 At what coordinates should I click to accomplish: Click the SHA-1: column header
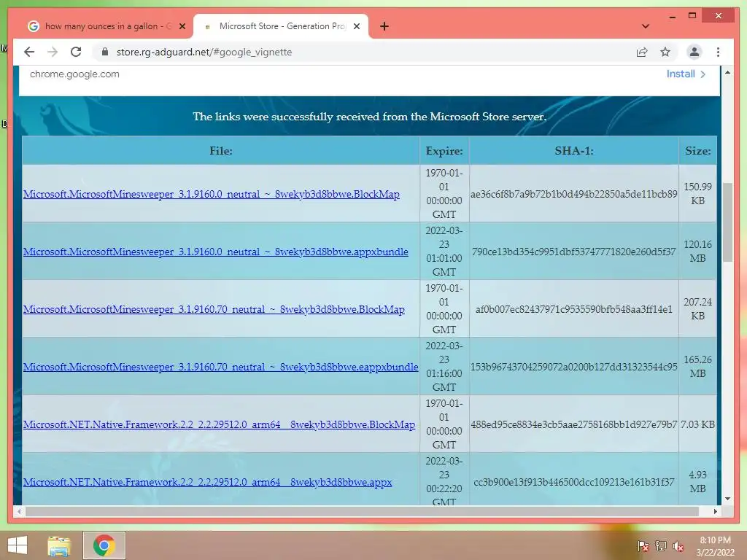click(573, 150)
